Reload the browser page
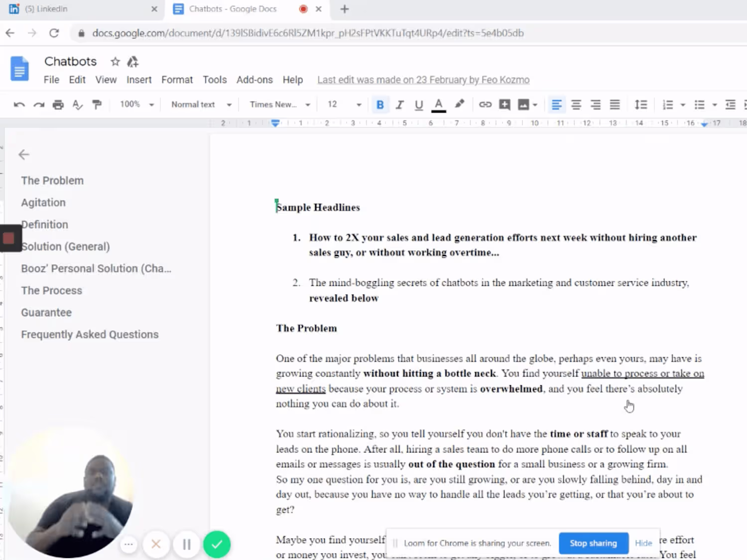Image resolution: width=747 pixels, height=560 pixels. [x=54, y=33]
